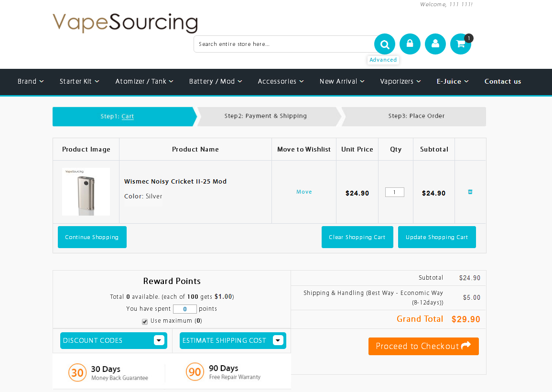
Task: Click the Reward Points heading
Action: pyautogui.click(x=172, y=281)
